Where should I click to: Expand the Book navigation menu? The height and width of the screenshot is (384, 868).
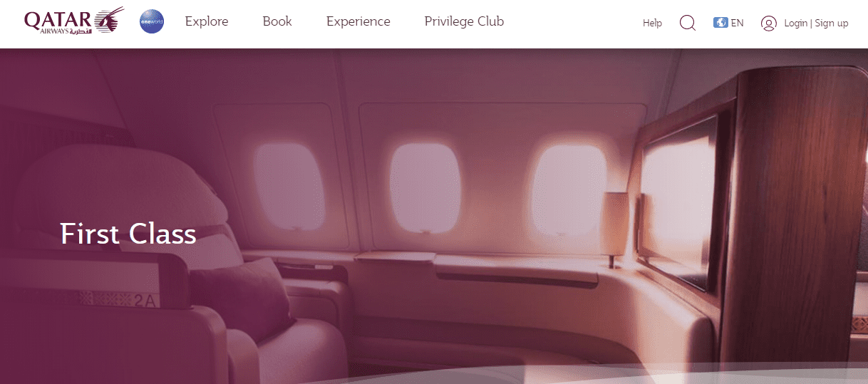pyautogui.click(x=277, y=21)
